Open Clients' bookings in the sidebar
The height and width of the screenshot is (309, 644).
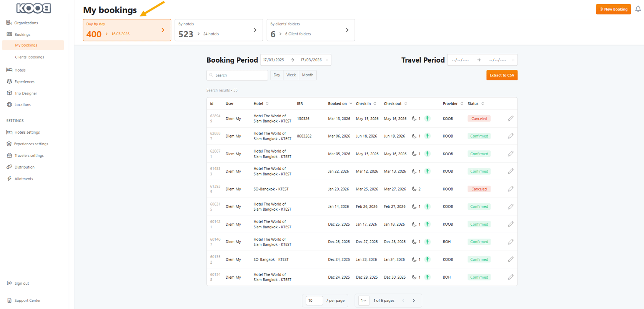click(30, 57)
